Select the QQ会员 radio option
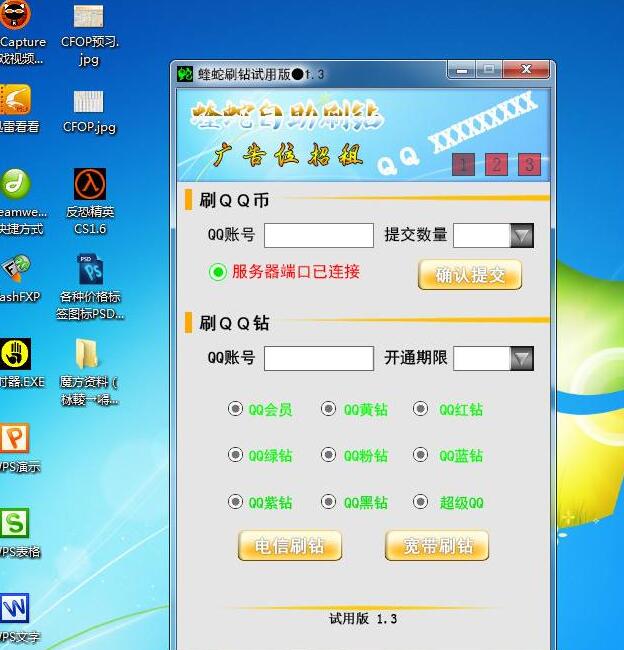624x650 pixels. (x=235, y=409)
